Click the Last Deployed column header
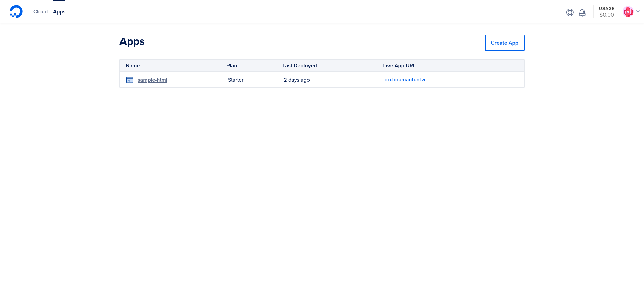Screen dimensions: 644x307 (x=299, y=66)
